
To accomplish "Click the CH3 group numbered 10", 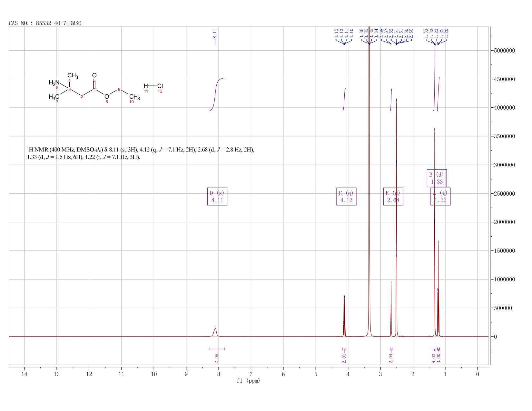I will click(134, 97).
